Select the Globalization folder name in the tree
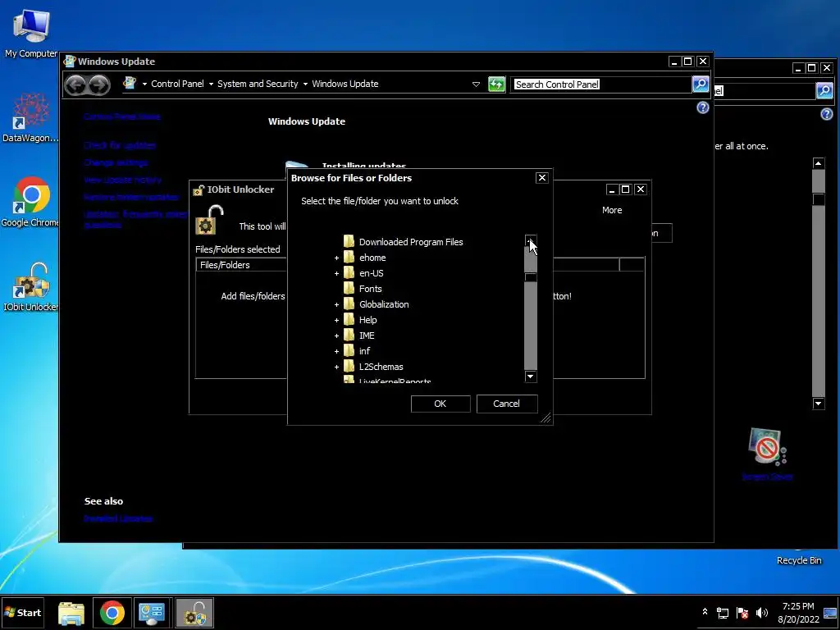This screenshot has width=840, height=630. tap(384, 304)
